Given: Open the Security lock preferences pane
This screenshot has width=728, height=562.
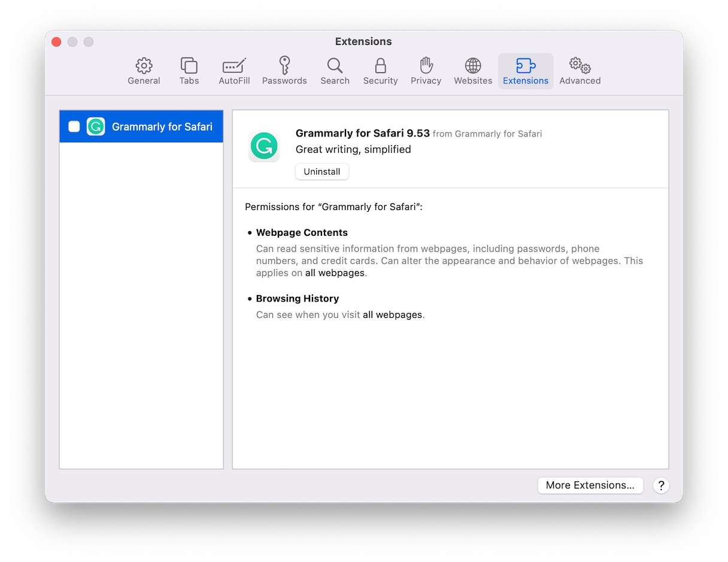Looking at the screenshot, I should pyautogui.click(x=380, y=71).
